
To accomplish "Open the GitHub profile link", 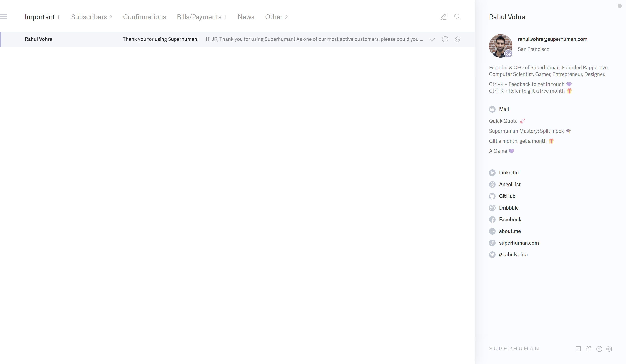I will tap(507, 196).
